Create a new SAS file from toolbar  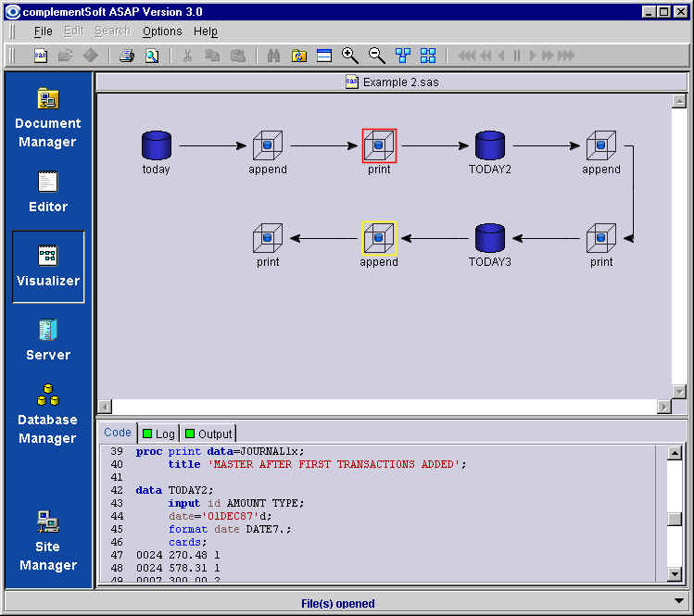point(41,56)
